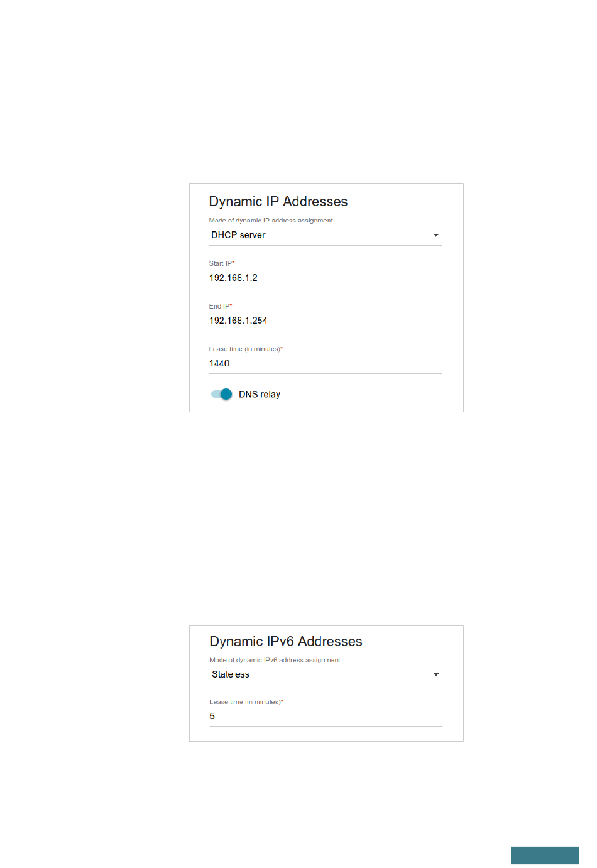
Task: Click the Dynamic IP Addresses heading
Action: tap(278, 202)
